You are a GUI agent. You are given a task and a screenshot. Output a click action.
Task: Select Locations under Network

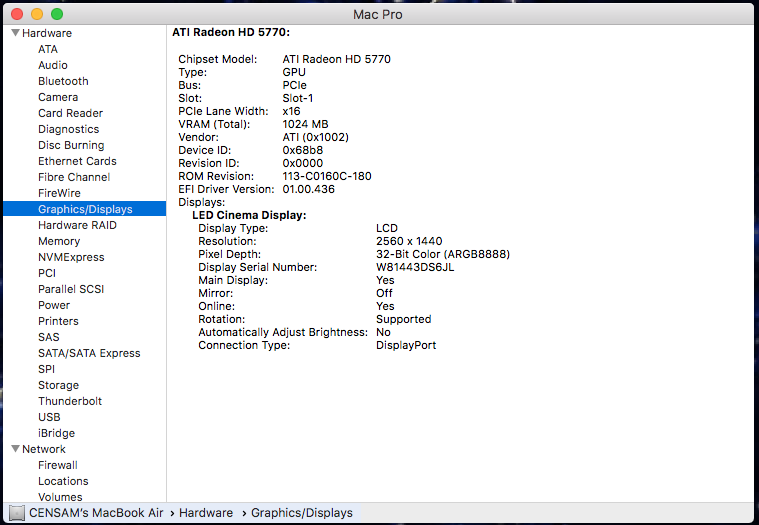click(x=63, y=480)
